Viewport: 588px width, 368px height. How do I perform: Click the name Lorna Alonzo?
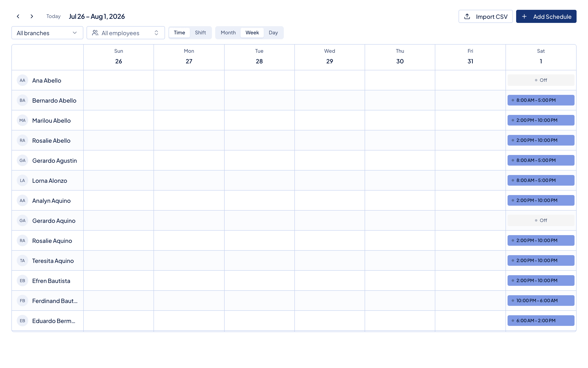(50, 181)
